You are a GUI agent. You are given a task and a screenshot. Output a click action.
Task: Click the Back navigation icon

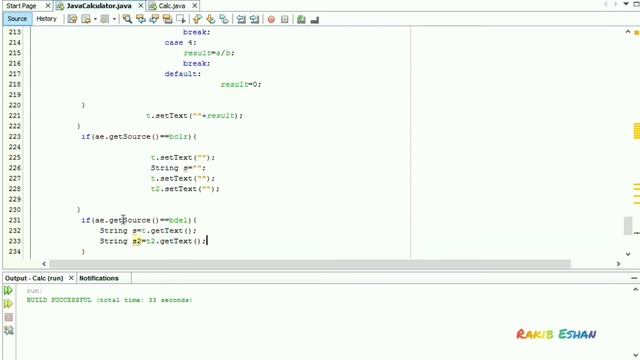click(86, 19)
